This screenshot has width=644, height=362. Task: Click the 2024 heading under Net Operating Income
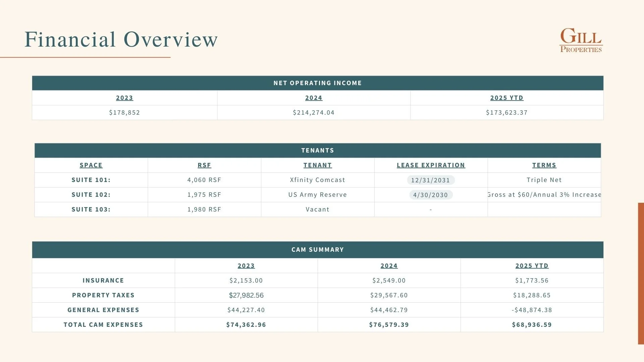pos(314,98)
